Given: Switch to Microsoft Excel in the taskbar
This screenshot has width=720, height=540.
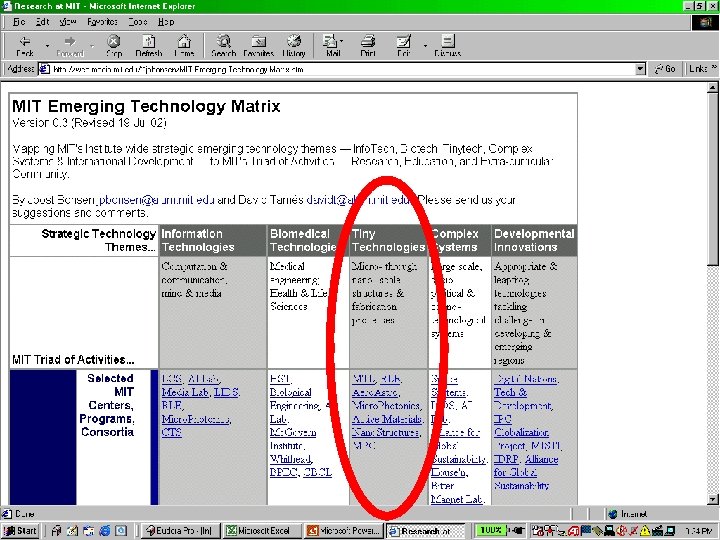Looking at the screenshot, I should click(263, 531).
